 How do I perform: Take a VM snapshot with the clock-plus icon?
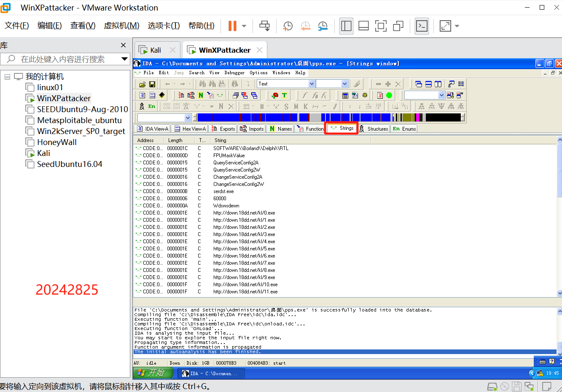[x=288, y=26]
